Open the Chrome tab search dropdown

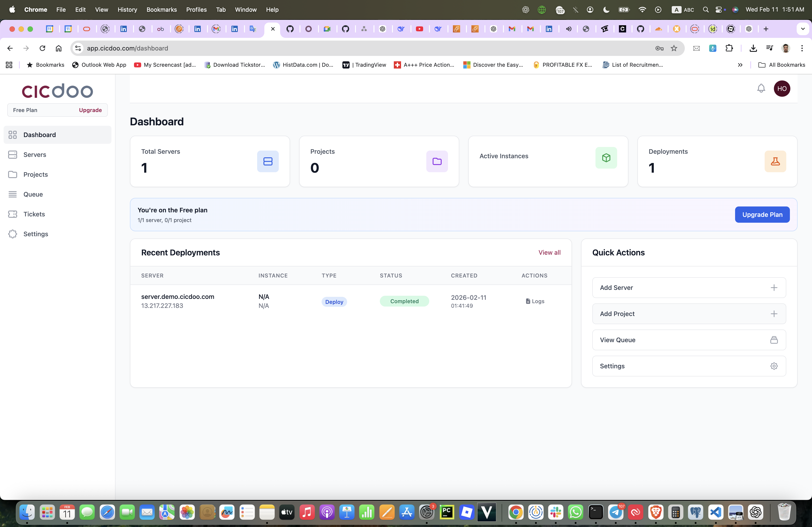click(803, 29)
